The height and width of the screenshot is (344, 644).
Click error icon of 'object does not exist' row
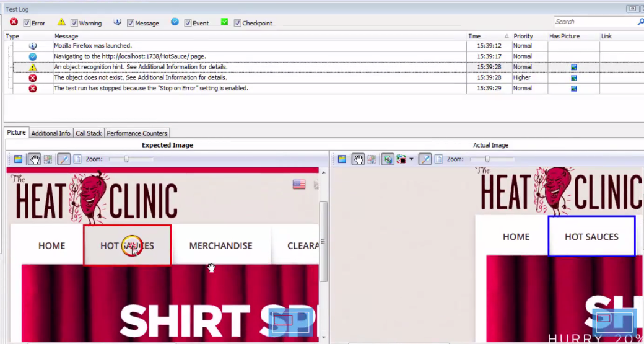pos(33,78)
